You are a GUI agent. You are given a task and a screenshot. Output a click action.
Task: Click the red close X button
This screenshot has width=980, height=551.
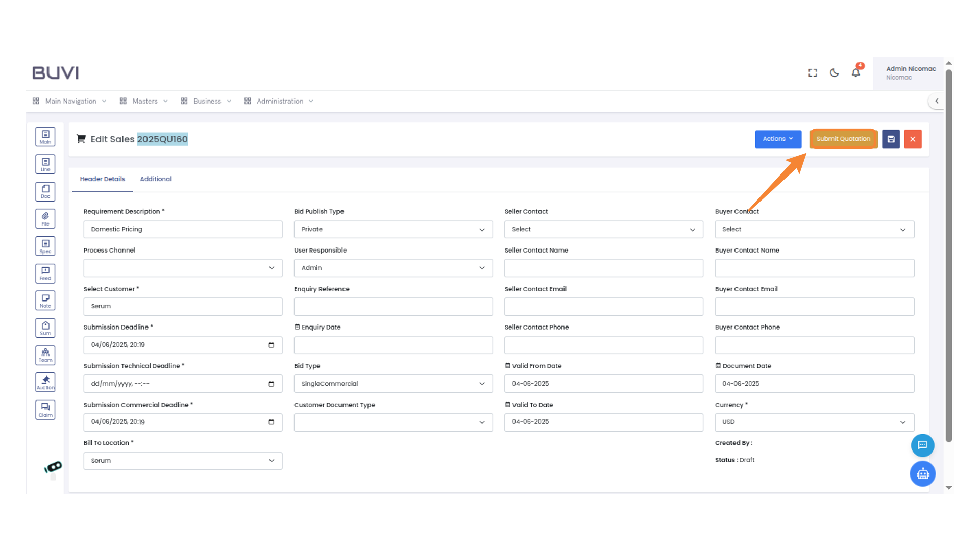pyautogui.click(x=913, y=139)
